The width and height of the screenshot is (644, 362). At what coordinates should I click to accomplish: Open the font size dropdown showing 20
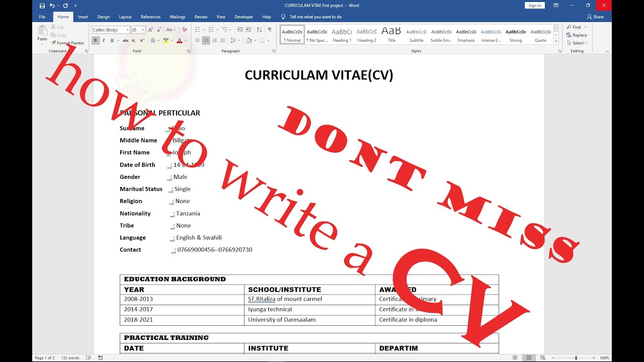[x=143, y=30]
